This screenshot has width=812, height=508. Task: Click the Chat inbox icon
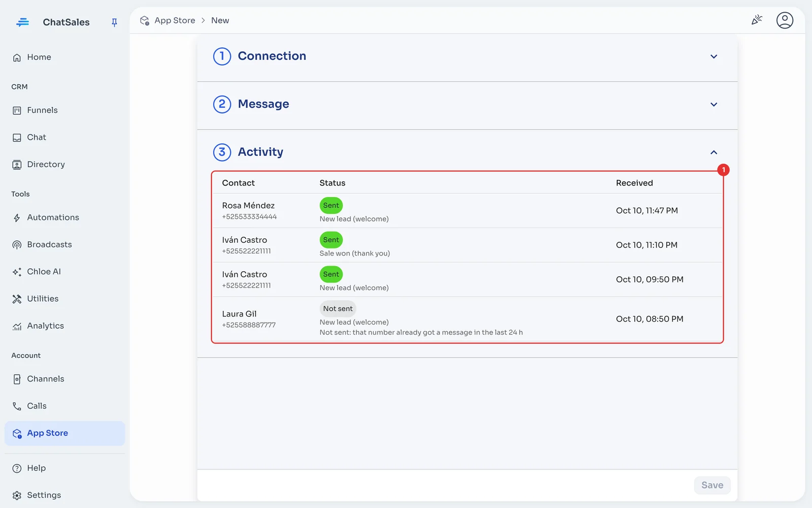(x=17, y=138)
